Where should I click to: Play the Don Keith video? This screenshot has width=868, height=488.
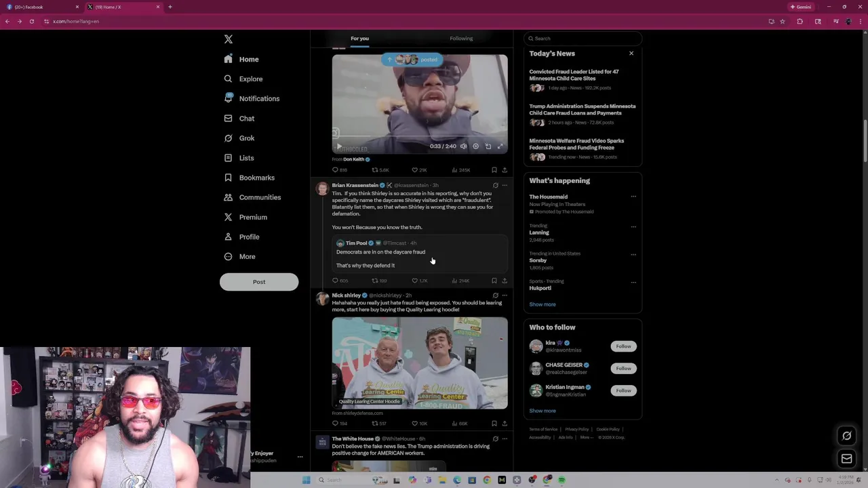pyautogui.click(x=339, y=146)
